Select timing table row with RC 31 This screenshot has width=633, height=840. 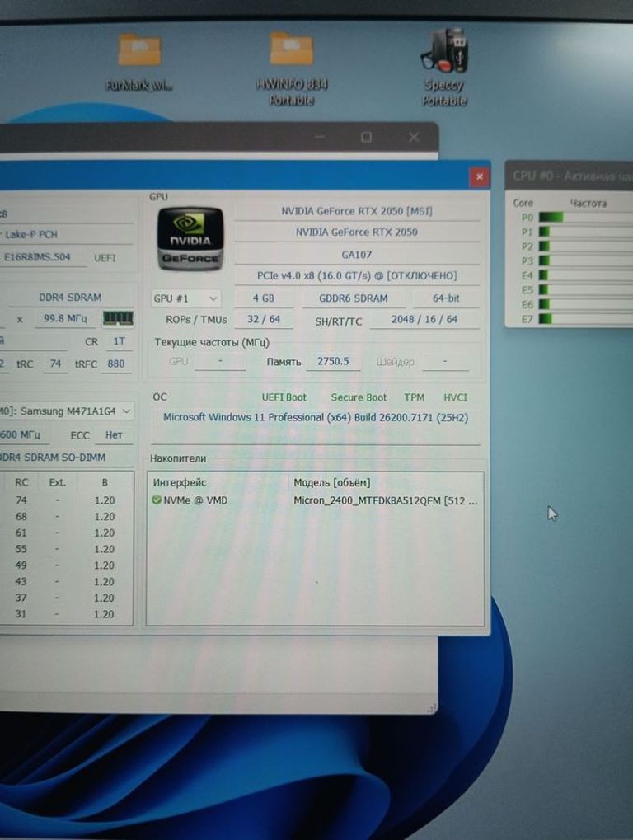pyautogui.click(x=65, y=614)
